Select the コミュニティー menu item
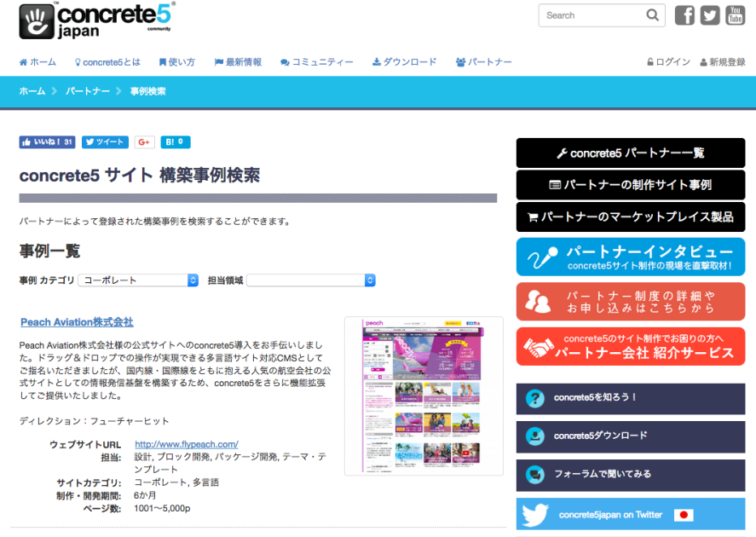 point(317,62)
